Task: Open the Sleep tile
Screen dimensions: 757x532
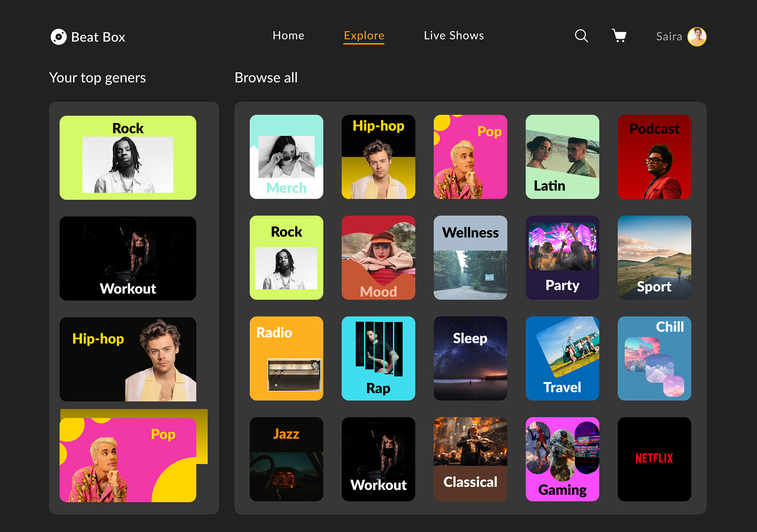Action: (470, 358)
